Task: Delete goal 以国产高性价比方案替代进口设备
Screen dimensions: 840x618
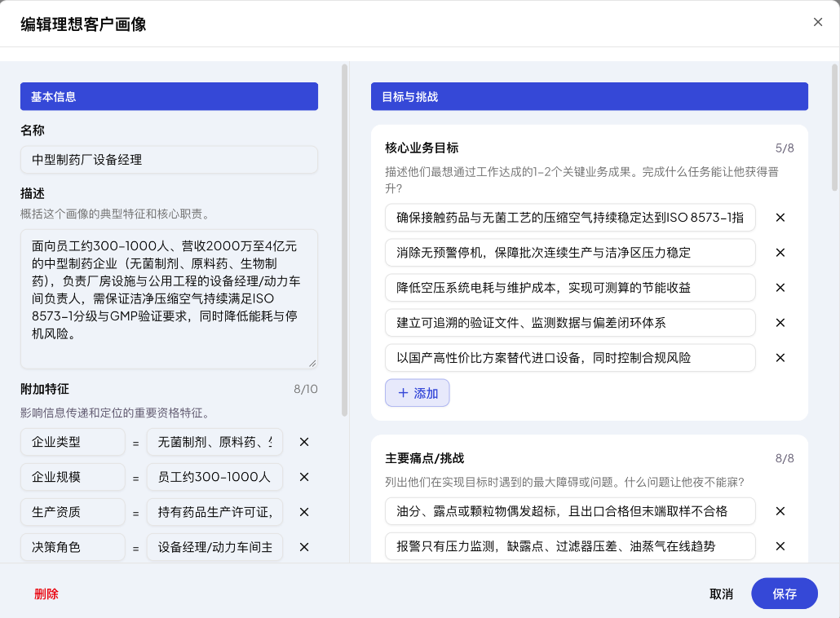Action: [x=780, y=358]
